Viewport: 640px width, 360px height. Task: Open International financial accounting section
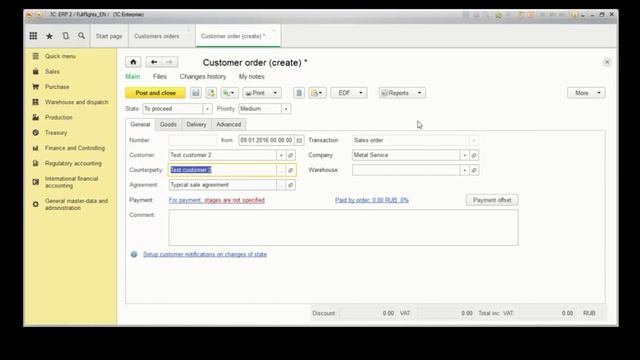[x=71, y=182]
